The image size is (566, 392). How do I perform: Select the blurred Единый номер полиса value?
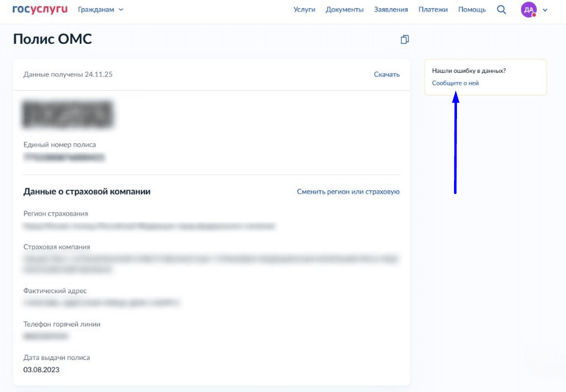pos(64,158)
